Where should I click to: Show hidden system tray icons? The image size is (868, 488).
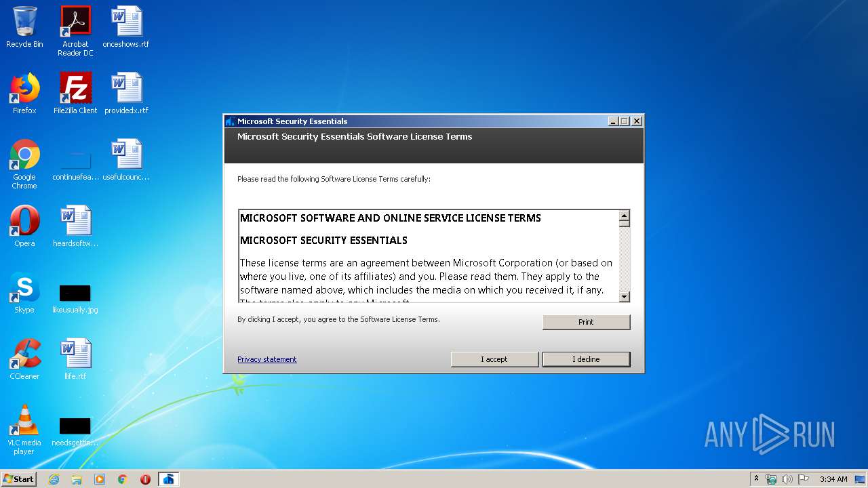[756, 479]
